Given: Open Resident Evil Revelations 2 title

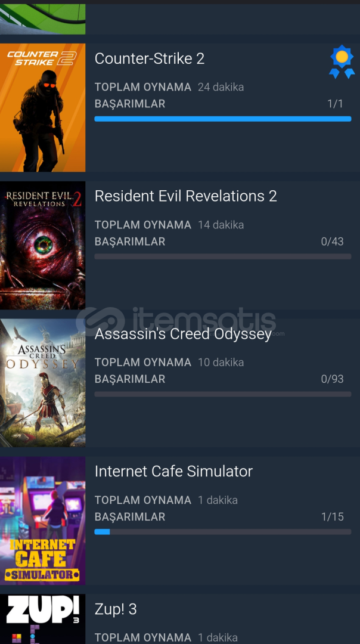Looking at the screenshot, I should (x=185, y=196).
